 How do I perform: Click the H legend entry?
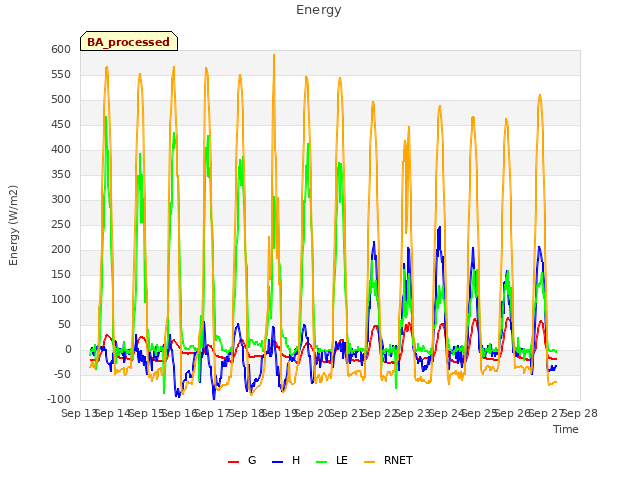(x=286, y=460)
